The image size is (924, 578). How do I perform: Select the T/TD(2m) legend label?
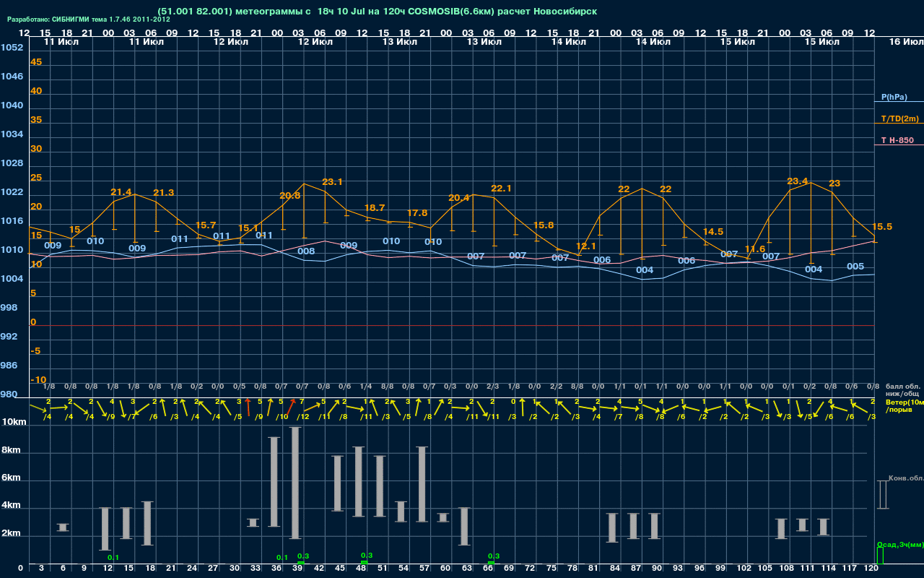pos(899,118)
